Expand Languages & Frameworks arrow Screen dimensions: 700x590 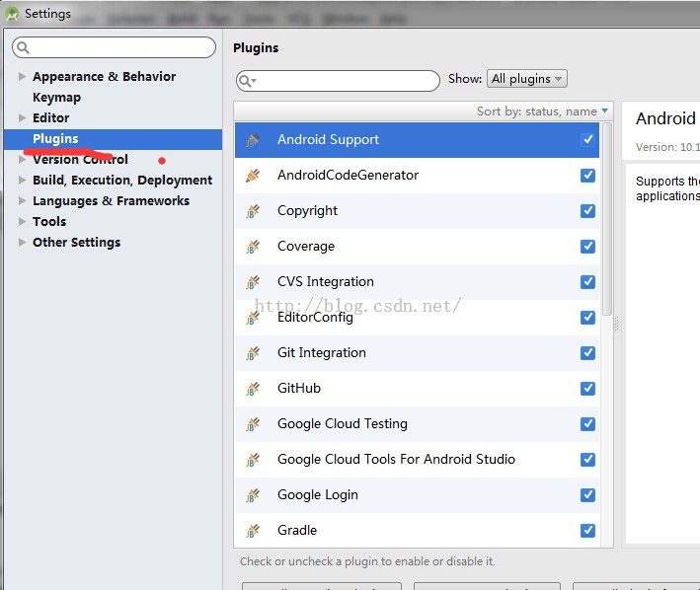(x=22, y=200)
